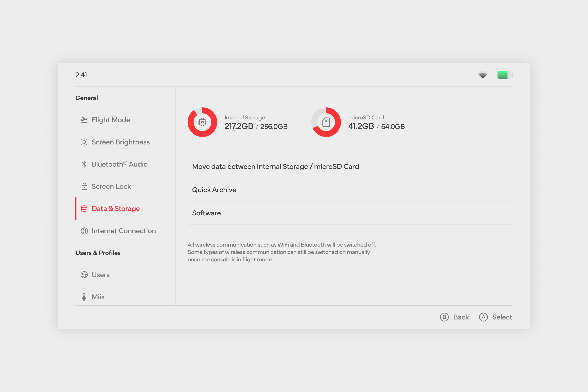Open the Miis settings entry

[98, 297]
